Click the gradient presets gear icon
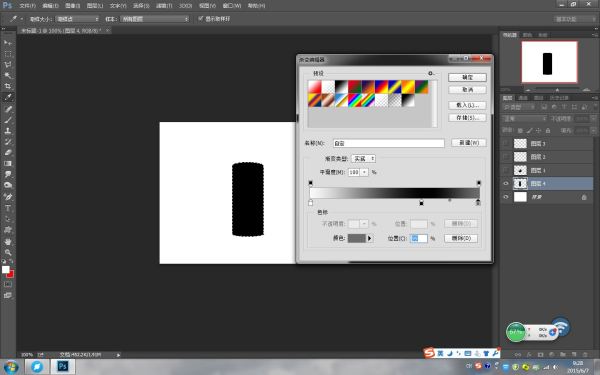 click(x=430, y=73)
